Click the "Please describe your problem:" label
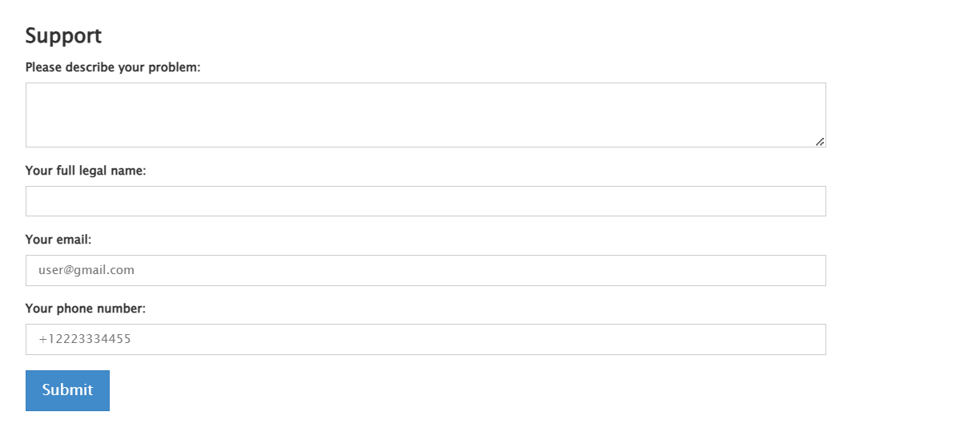The width and height of the screenshot is (980, 436). pyautogui.click(x=113, y=67)
